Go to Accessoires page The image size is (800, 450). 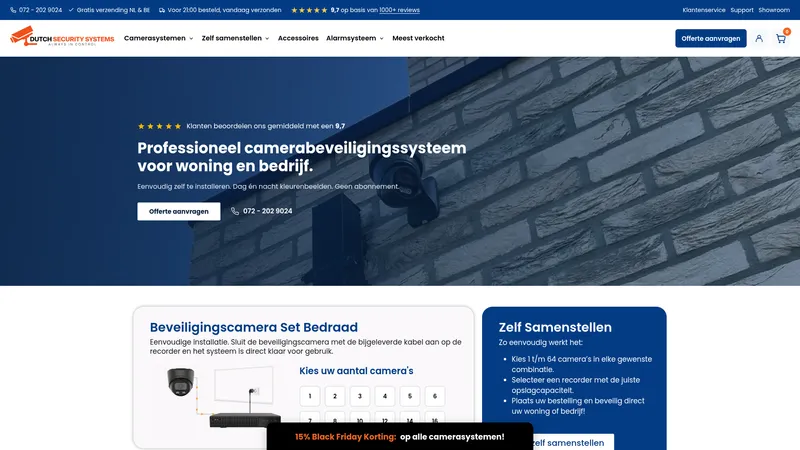[x=298, y=38]
